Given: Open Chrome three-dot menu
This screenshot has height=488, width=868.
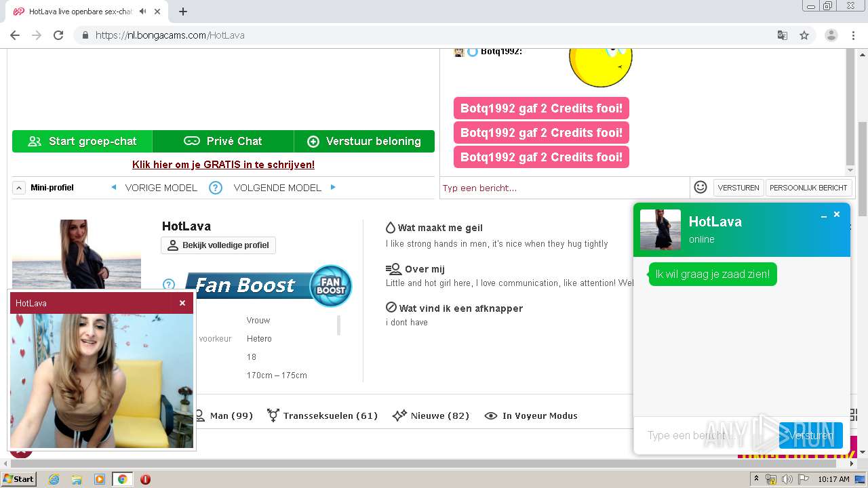Looking at the screenshot, I should tap(853, 35).
